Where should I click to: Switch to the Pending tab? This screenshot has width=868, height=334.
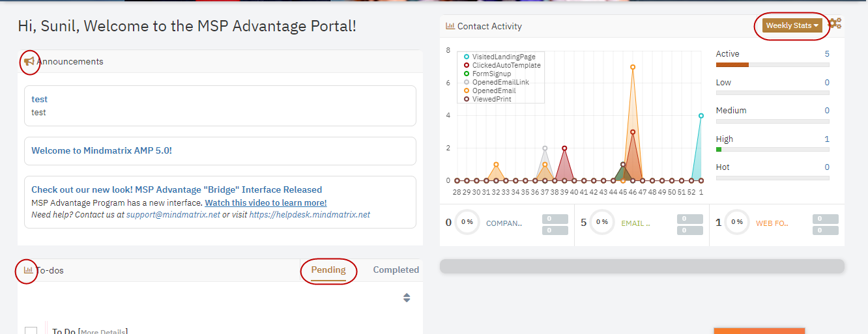tap(328, 270)
